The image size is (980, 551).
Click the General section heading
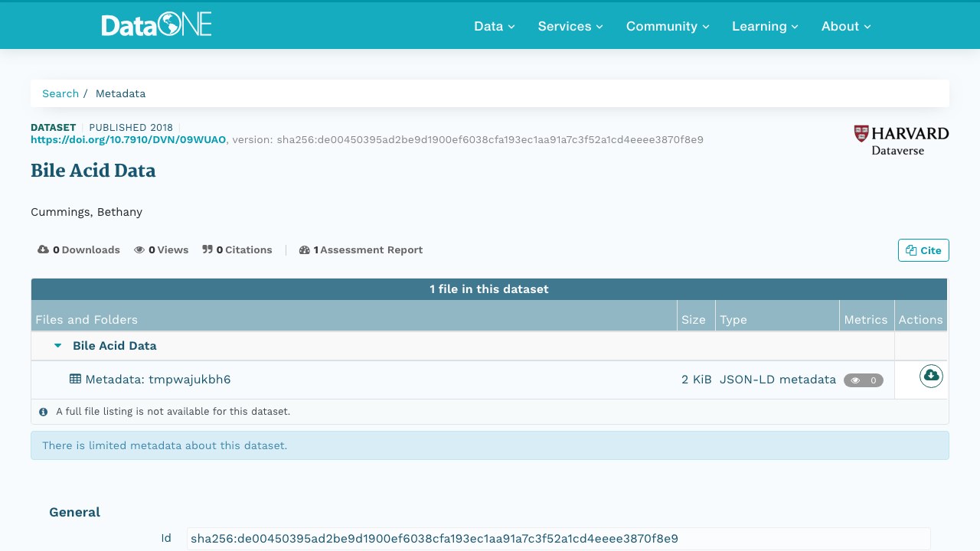(75, 513)
